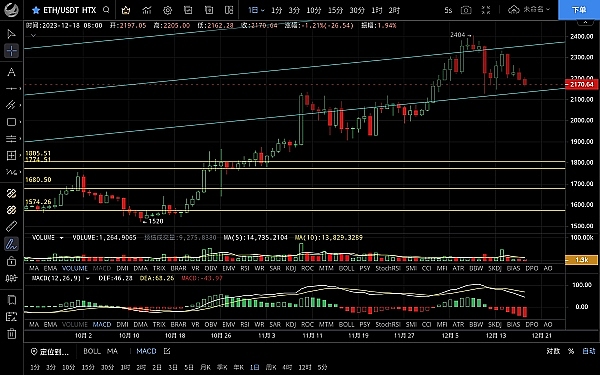
Task: Click the blue 下单 order button
Action: [579, 10]
